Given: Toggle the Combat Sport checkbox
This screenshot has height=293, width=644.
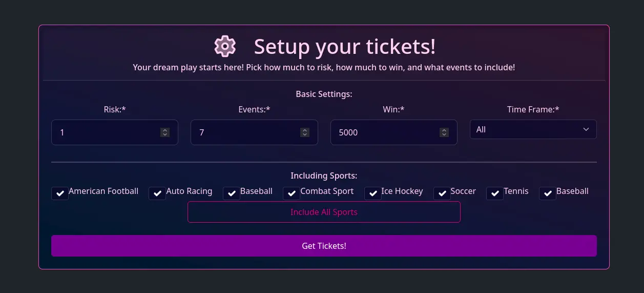Looking at the screenshot, I should [292, 193].
